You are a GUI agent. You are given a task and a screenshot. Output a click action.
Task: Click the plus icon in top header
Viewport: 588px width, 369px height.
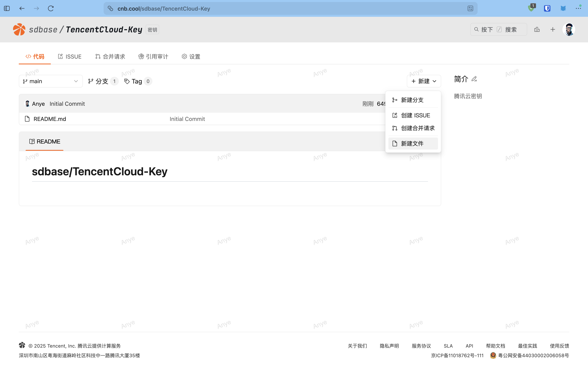click(x=553, y=30)
